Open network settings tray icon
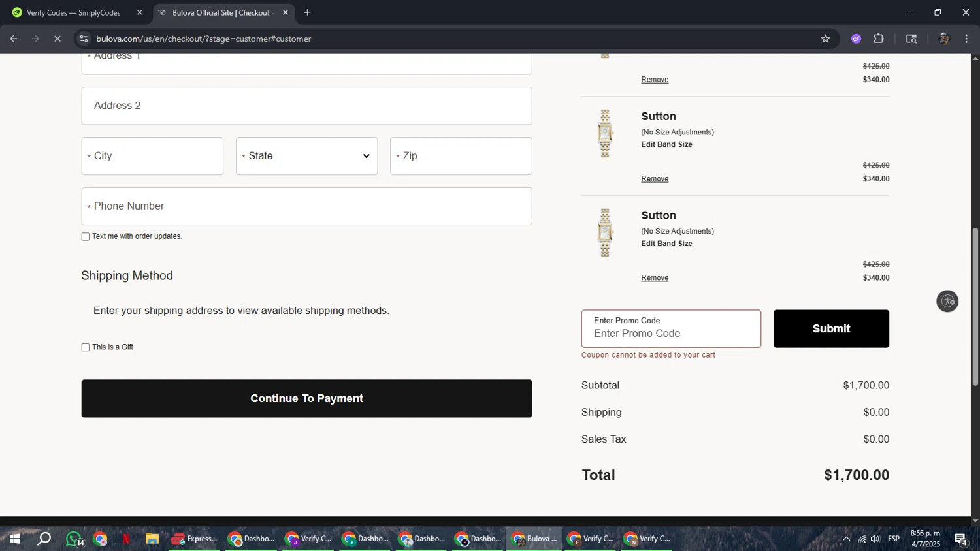980x551 pixels. click(x=861, y=539)
